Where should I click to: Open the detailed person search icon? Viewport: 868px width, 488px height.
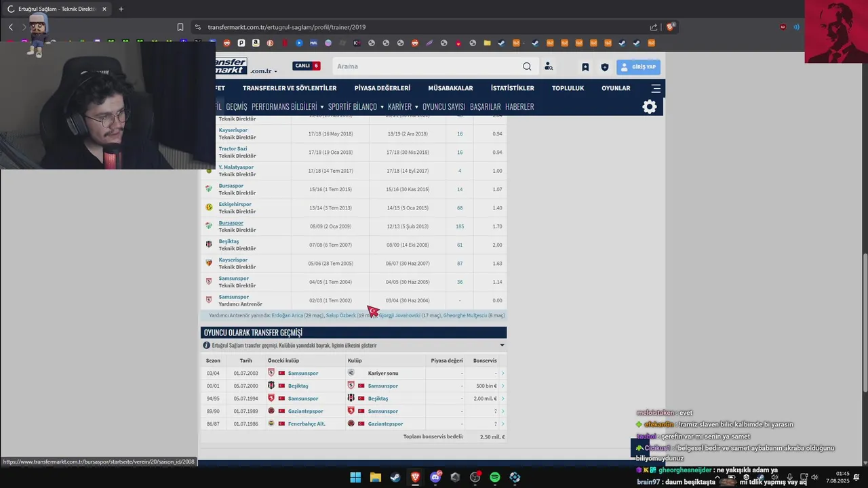coord(549,66)
